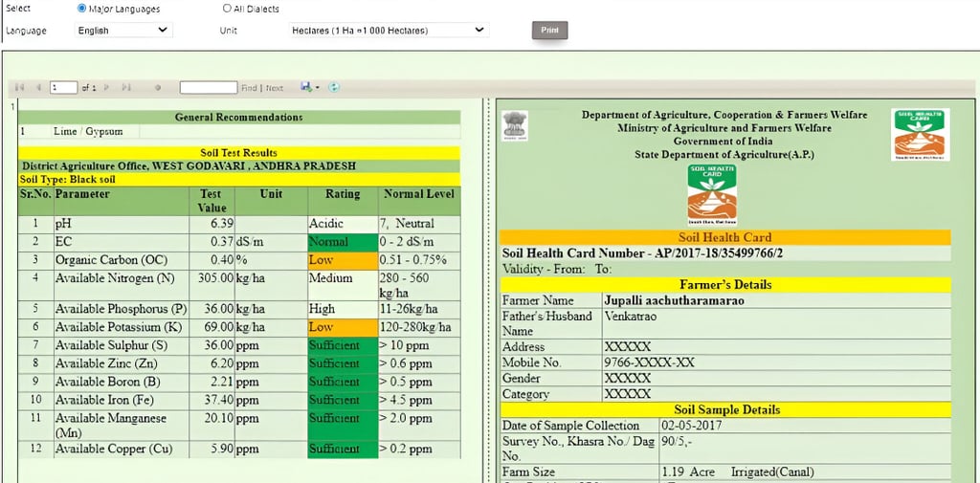Click the top-right Soil Health Card logo
The height and width of the screenshot is (483, 980).
921,134
